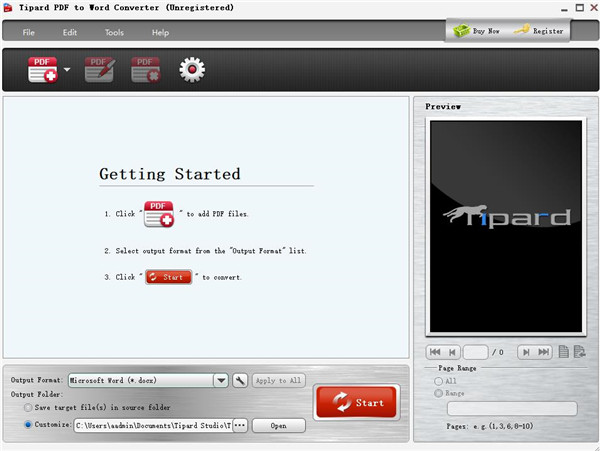The width and height of the screenshot is (600, 451).
Task: Open the Help menu
Action: coord(160,33)
